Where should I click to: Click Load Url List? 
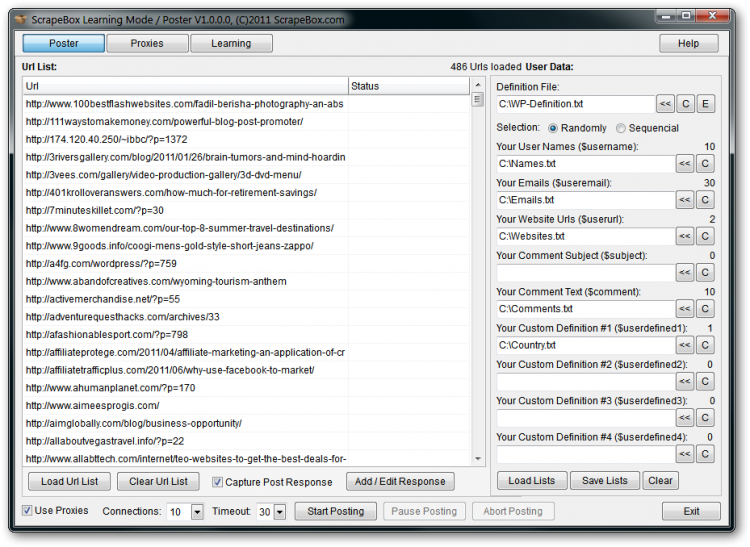(69, 481)
